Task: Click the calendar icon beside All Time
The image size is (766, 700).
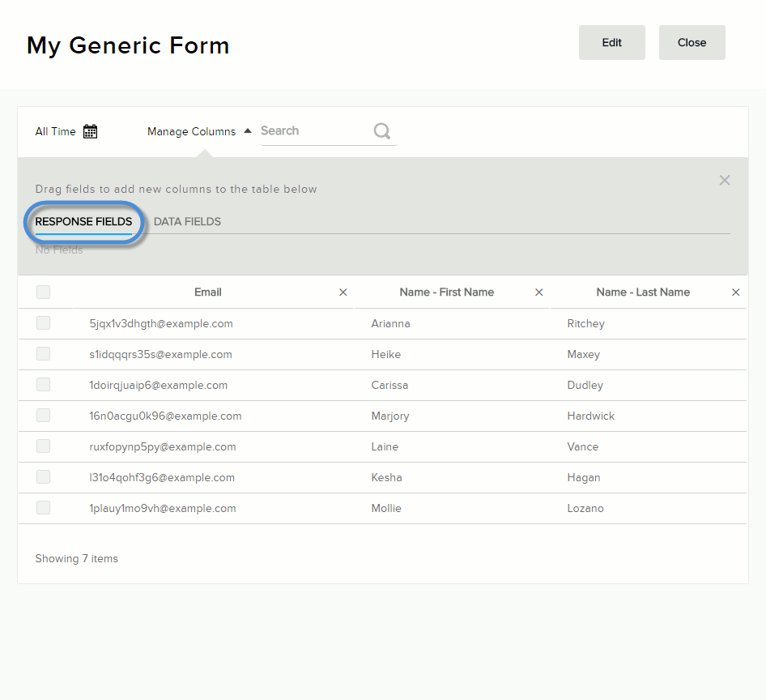Action: [91, 131]
